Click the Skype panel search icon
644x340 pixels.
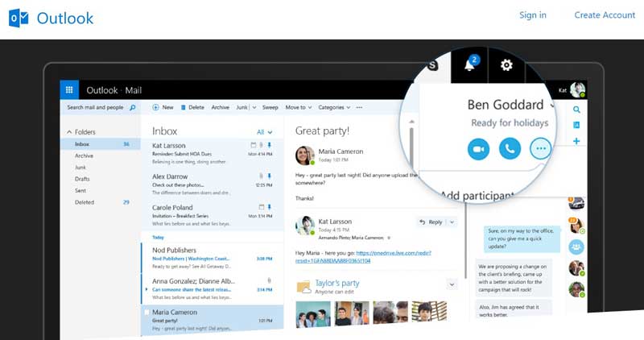click(576, 110)
